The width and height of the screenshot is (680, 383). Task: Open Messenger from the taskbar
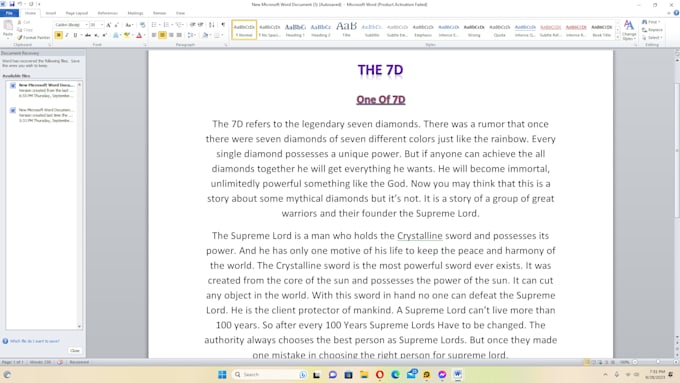[442, 374]
